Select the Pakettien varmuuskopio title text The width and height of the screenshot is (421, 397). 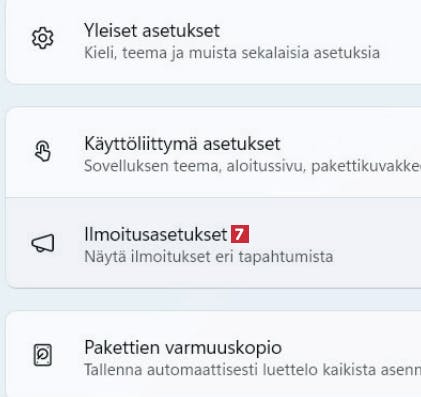coord(183,348)
